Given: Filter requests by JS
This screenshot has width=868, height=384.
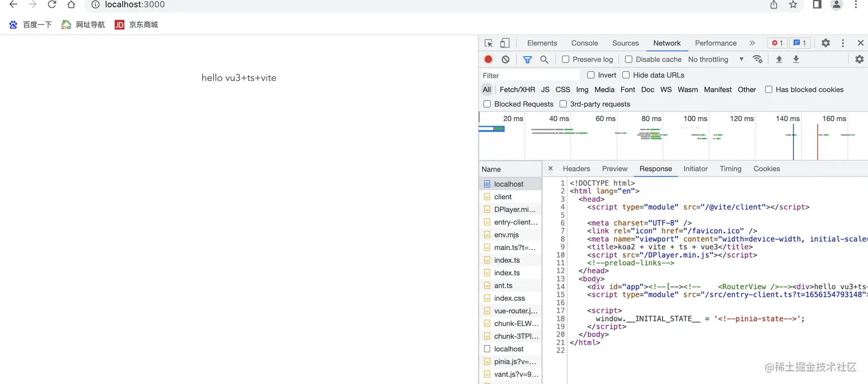Looking at the screenshot, I should [x=545, y=90].
